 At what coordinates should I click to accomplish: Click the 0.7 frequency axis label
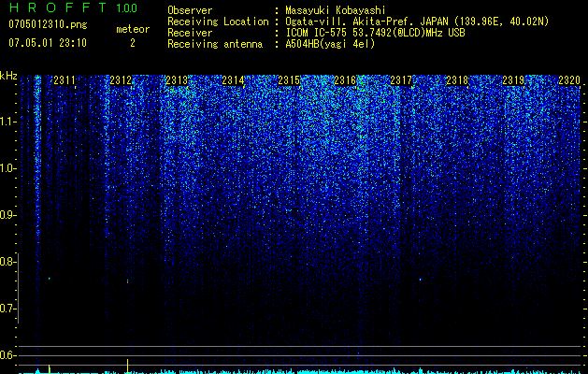[x=8, y=309]
